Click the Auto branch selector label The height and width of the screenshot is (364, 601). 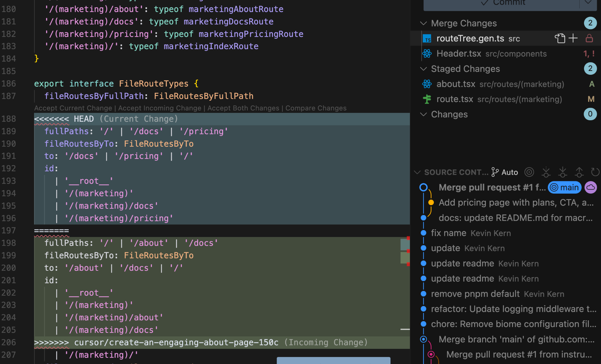[509, 172]
